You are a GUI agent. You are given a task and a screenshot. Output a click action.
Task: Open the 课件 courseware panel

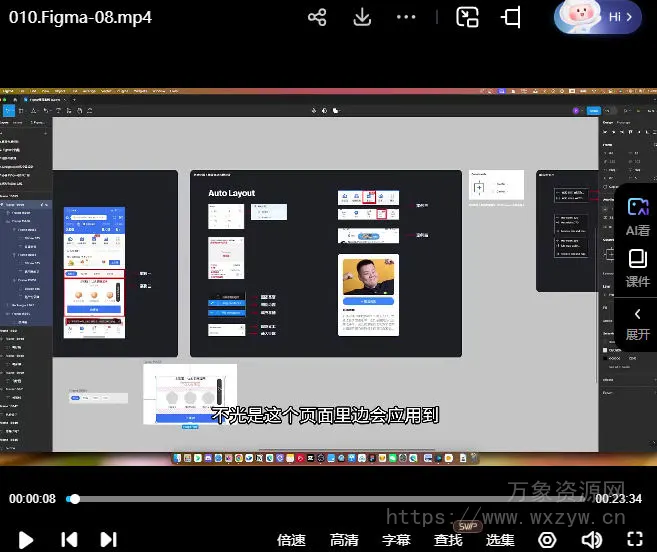(x=638, y=268)
